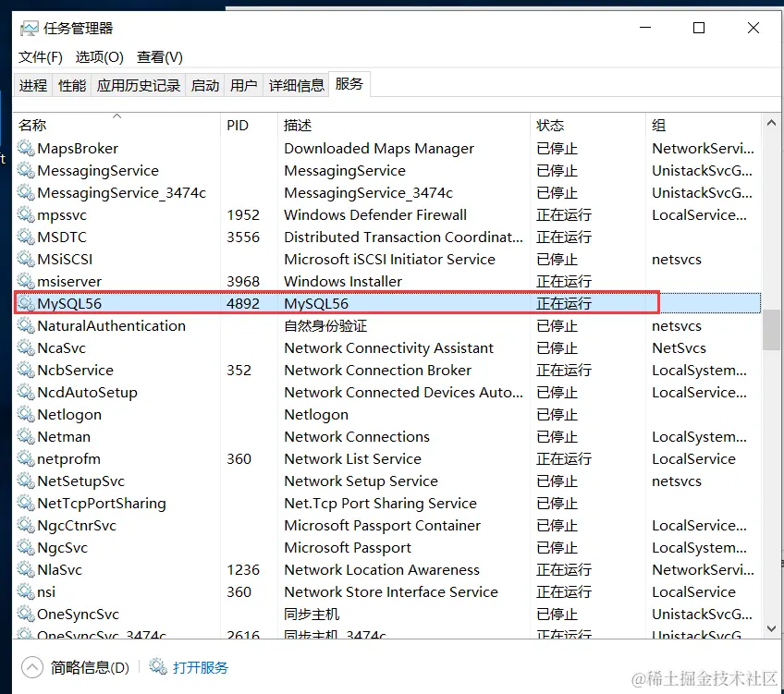Click the gear icon beside MessagingService_3474c

click(x=26, y=192)
